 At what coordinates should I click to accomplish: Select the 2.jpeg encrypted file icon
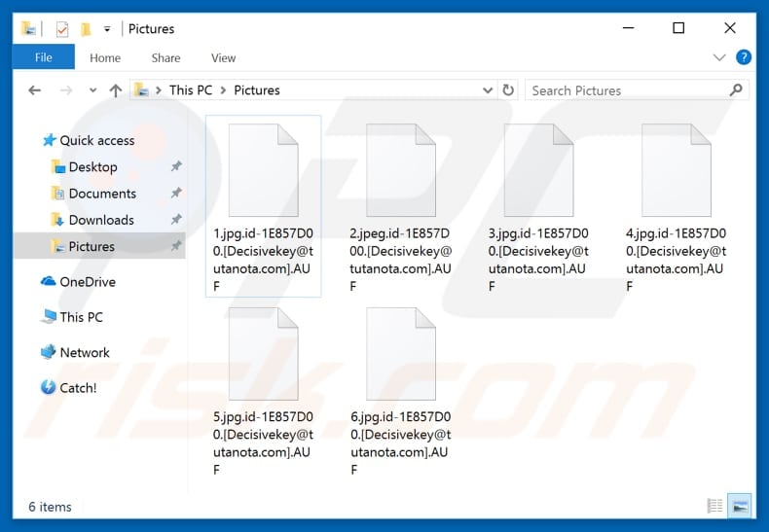click(401, 170)
